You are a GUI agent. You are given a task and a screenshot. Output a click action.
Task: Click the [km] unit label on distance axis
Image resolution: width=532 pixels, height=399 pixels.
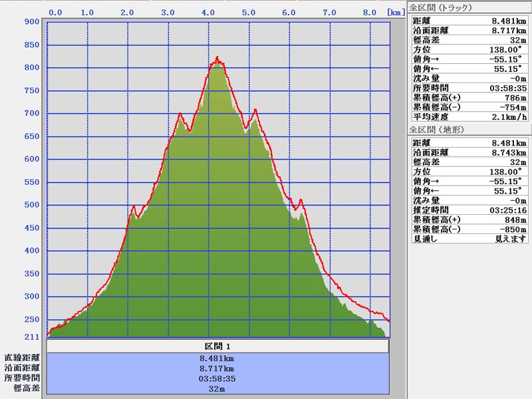click(x=396, y=12)
